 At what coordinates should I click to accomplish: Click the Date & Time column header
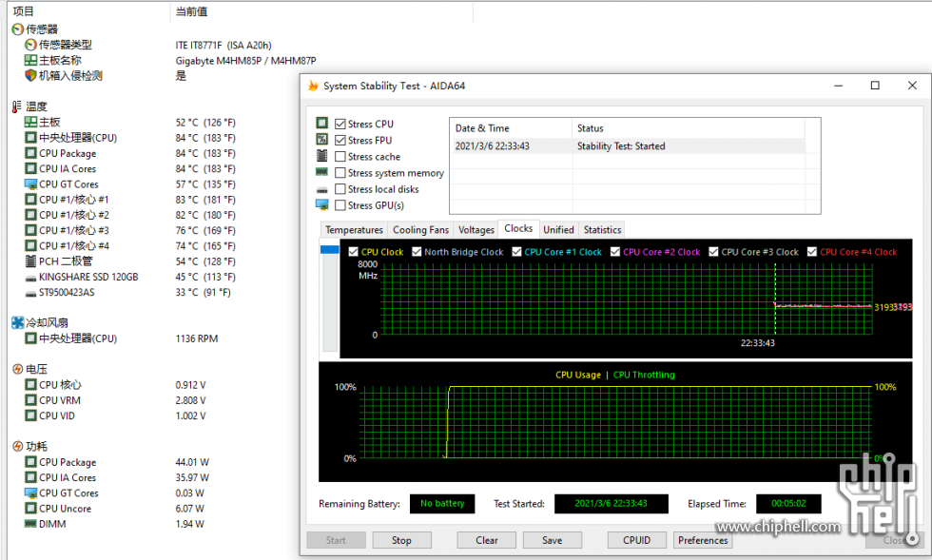pyautogui.click(x=512, y=127)
